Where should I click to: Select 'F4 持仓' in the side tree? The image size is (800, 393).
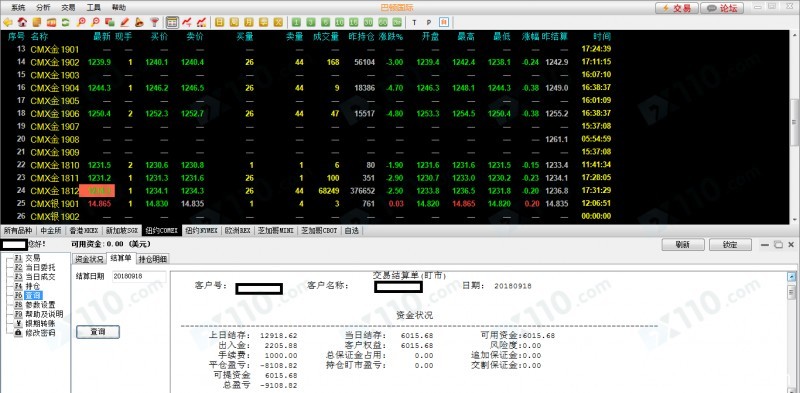click(28, 286)
